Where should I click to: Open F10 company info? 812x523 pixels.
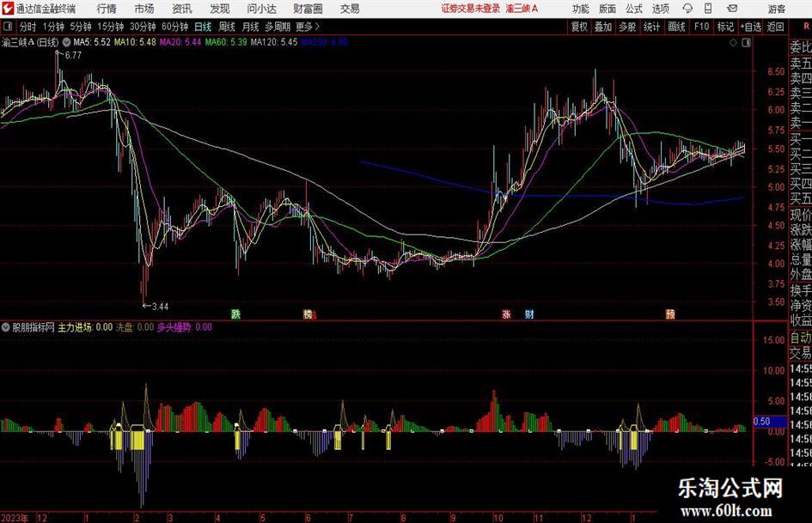pyautogui.click(x=702, y=27)
